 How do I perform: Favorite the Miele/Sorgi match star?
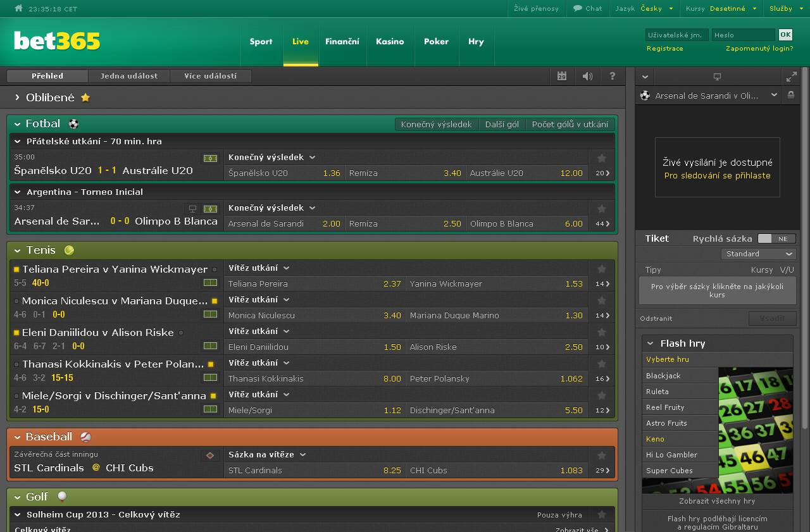click(x=602, y=395)
